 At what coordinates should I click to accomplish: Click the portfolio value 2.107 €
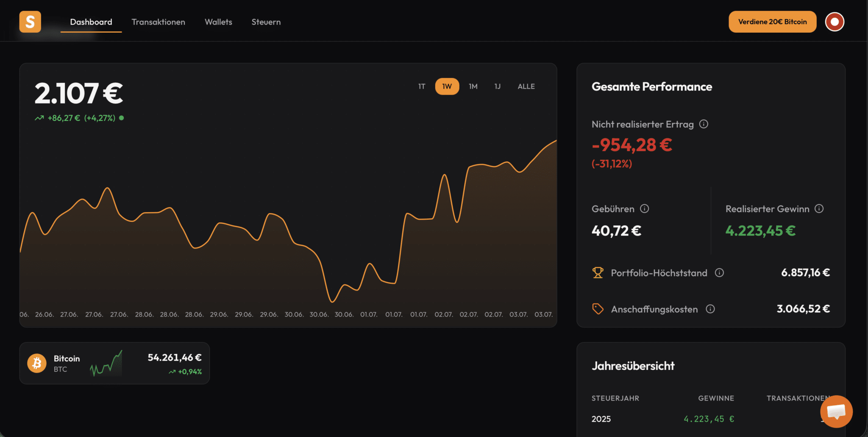point(79,93)
